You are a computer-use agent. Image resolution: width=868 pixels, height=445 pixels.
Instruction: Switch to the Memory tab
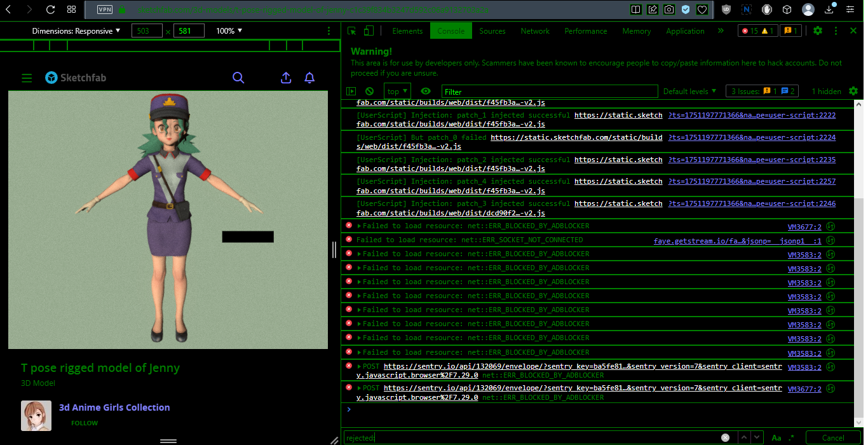(636, 31)
